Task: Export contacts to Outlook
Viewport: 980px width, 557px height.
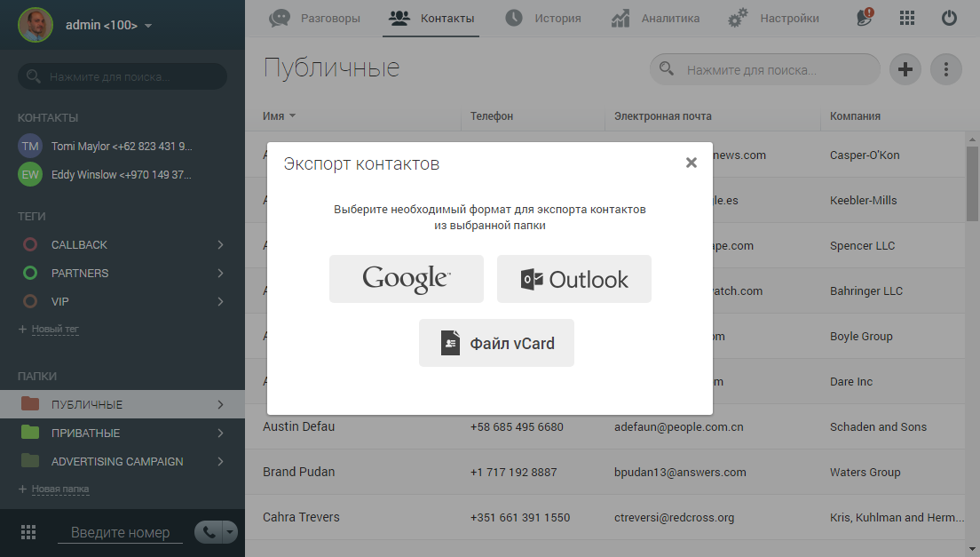Action: pyautogui.click(x=573, y=279)
